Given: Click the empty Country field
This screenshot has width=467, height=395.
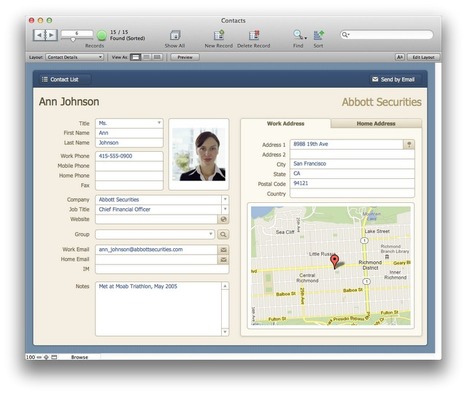Looking at the screenshot, I should pos(352,193).
